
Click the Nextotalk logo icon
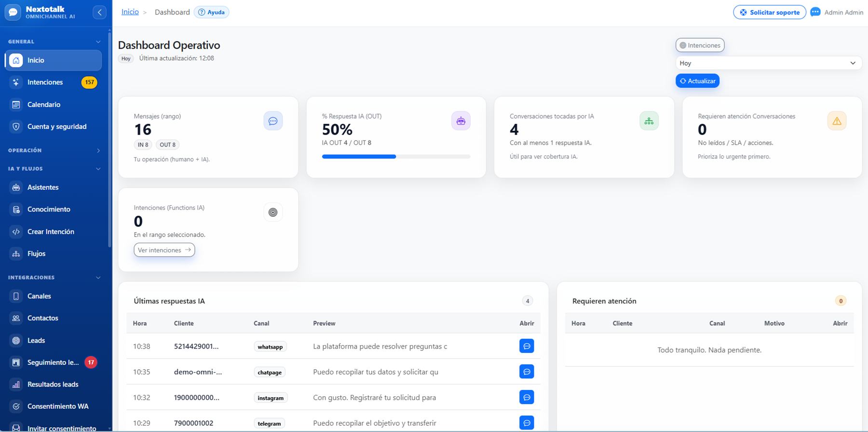13,12
